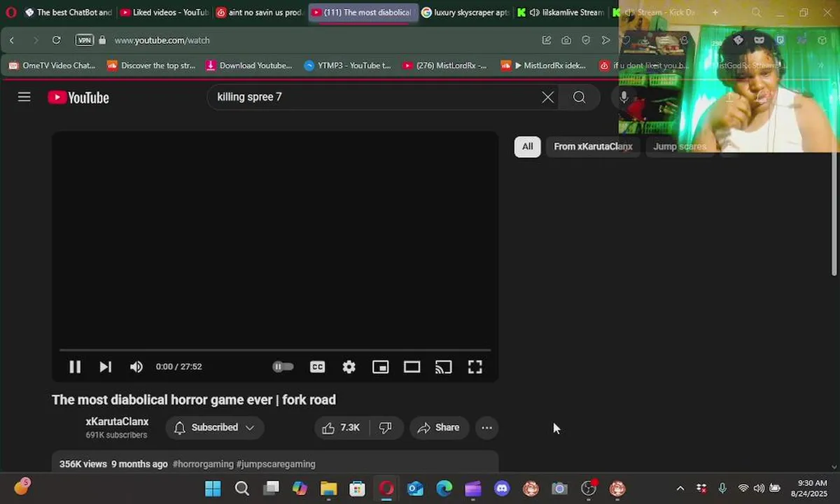This screenshot has width=840, height=504.
Task: Click the snapshot camera icon in address bar
Action: click(x=566, y=41)
